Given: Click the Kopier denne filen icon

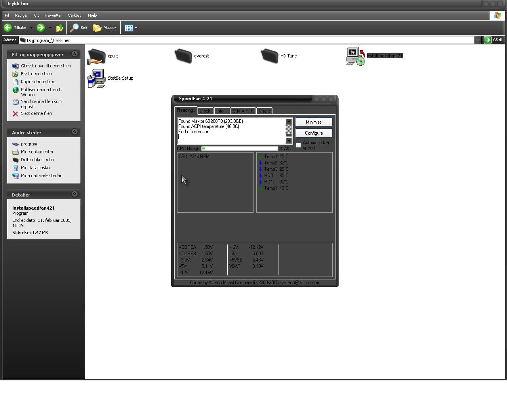Looking at the screenshot, I should (x=15, y=82).
